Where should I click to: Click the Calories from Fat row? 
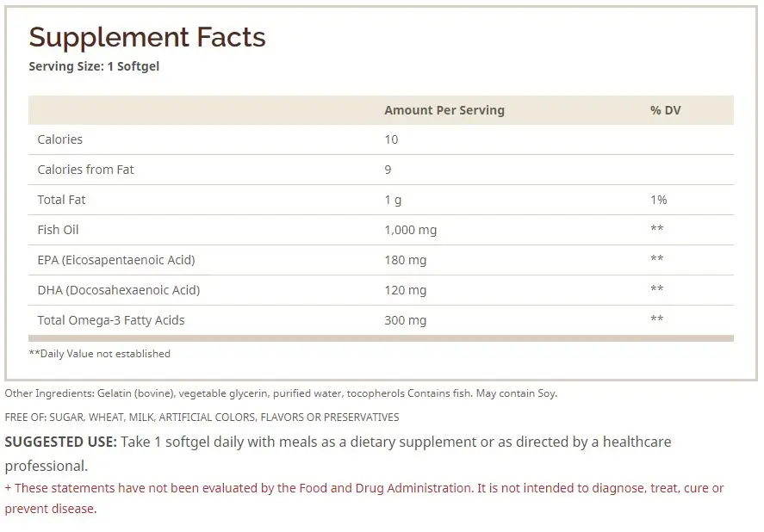point(381,170)
